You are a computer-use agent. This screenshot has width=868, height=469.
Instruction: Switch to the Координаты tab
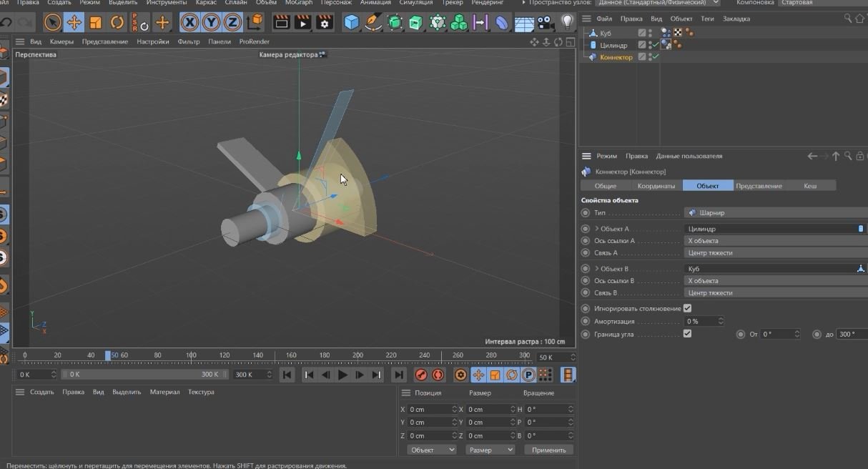656,186
